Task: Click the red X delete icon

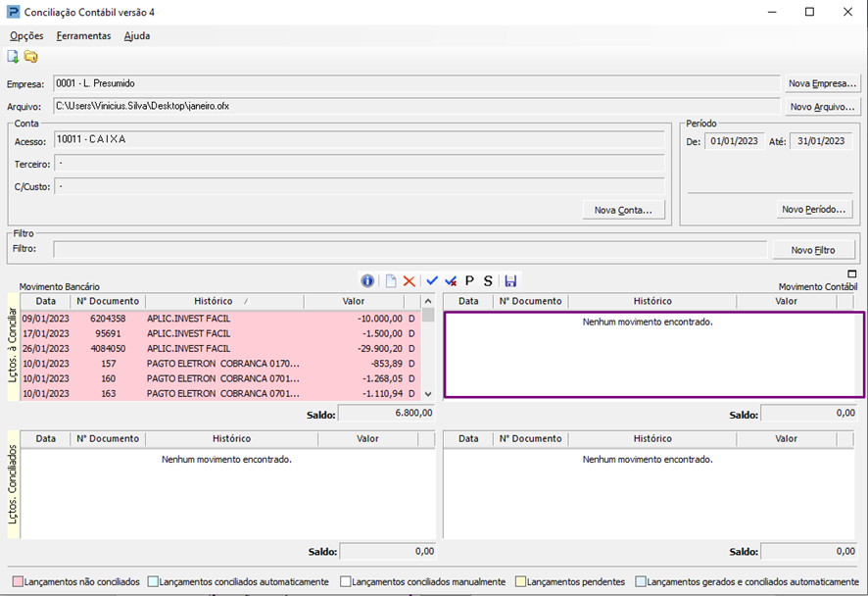Action: pos(410,281)
